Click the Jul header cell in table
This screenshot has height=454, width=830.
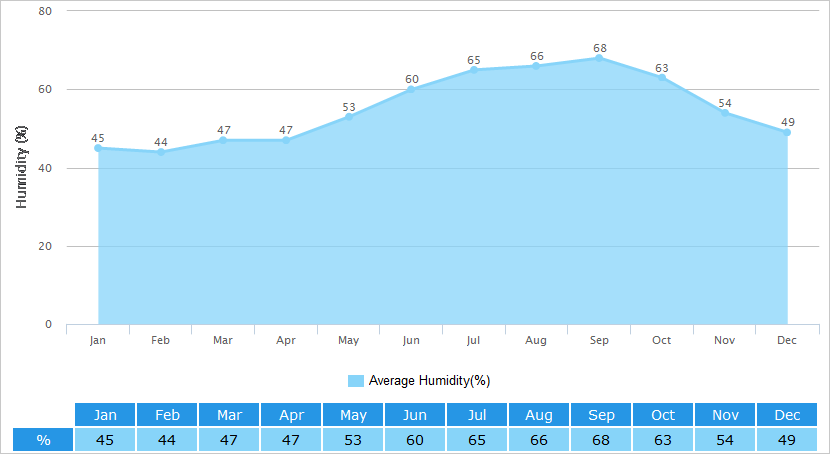point(476,415)
